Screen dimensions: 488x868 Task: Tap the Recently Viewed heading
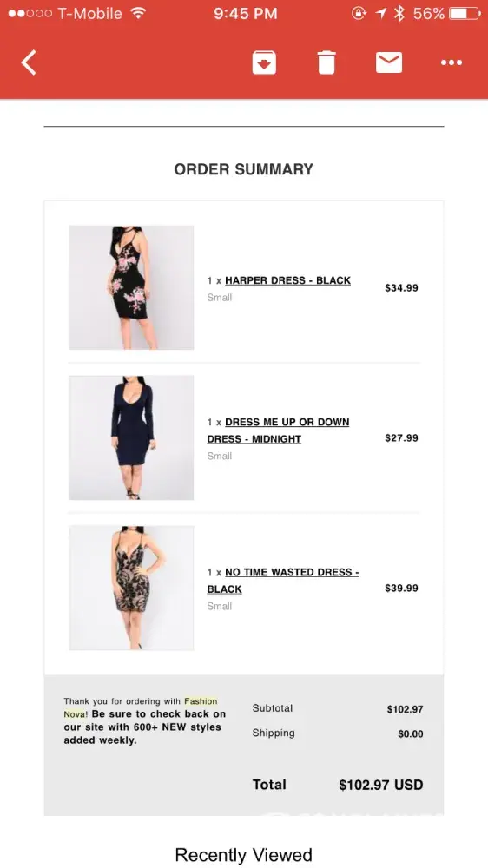point(244,855)
